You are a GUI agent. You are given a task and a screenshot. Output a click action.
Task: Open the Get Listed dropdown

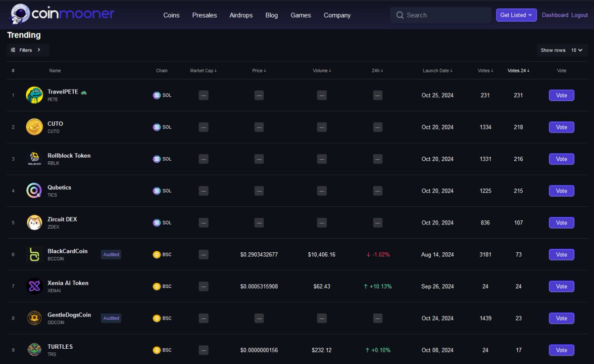[516, 15]
